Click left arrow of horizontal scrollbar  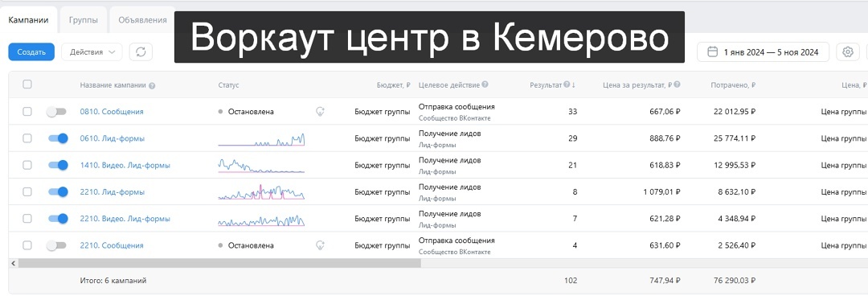click(14, 263)
